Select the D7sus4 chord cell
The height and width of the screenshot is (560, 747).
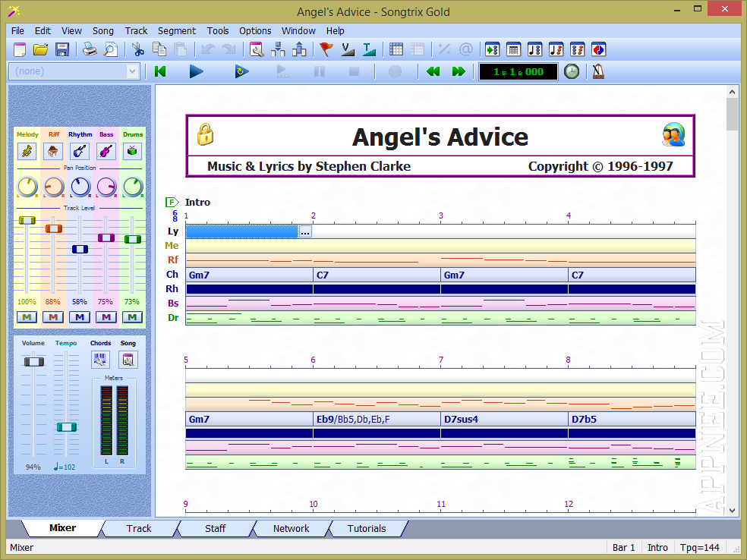pos(504,420)
